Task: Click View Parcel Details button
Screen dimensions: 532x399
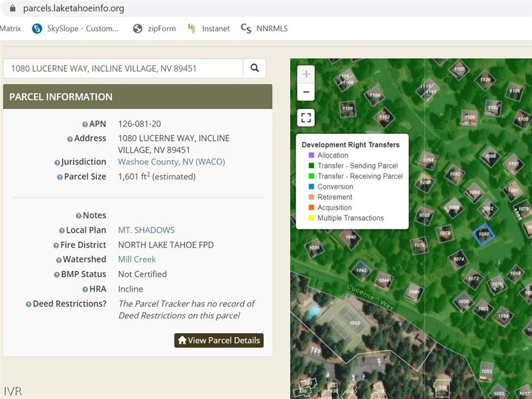Action: pos(219,340)
